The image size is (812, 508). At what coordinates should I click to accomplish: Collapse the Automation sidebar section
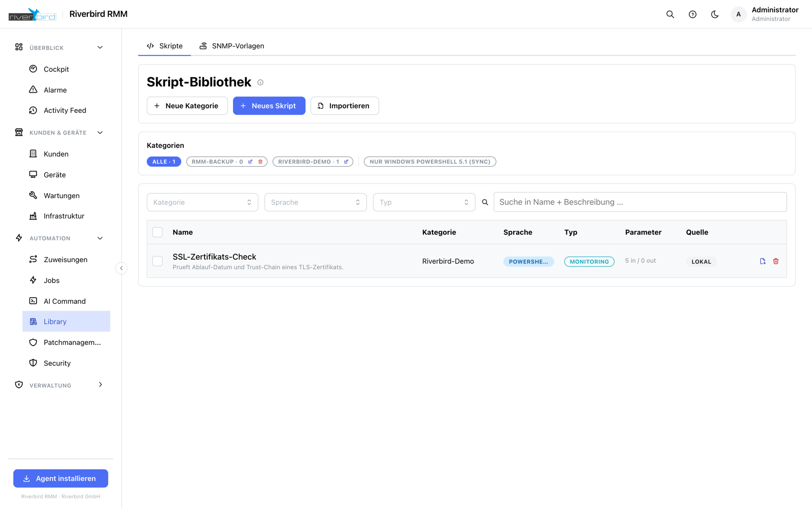pos(59,238)
